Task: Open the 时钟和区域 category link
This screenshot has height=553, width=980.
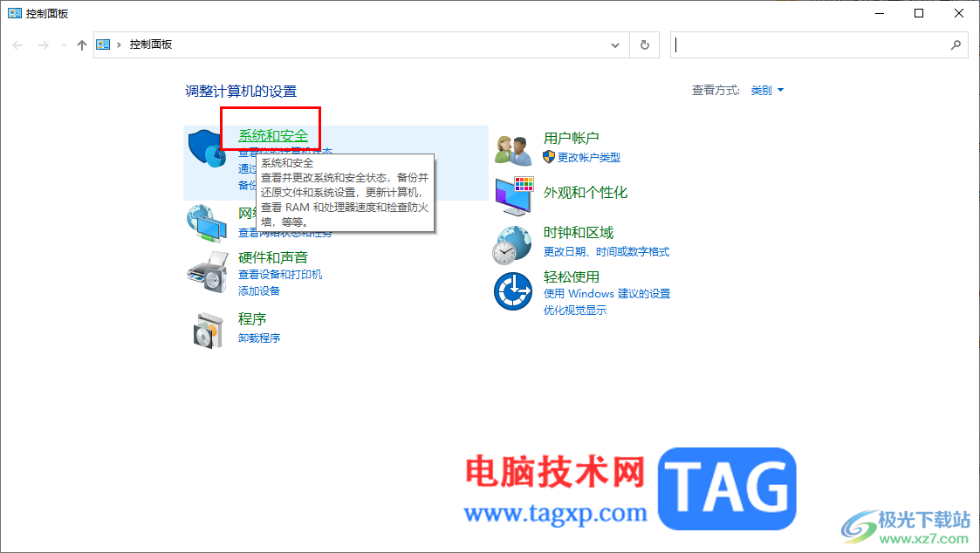Action: (578, 232)
